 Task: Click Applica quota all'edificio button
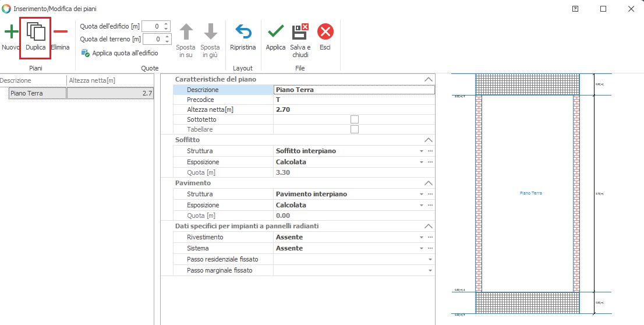pyautogui.click(x=119, y=53)
